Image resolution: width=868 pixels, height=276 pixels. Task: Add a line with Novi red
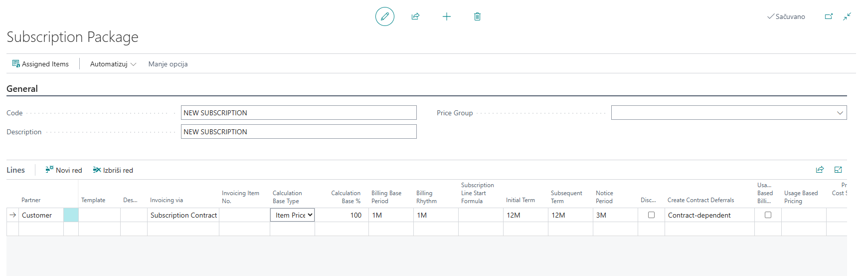[64, 170]
